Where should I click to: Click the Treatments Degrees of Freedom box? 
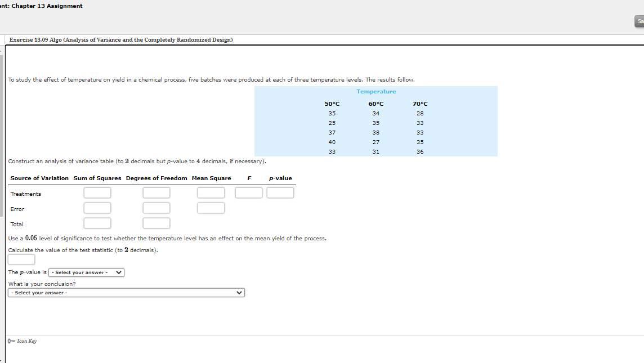tap(156, 192)
